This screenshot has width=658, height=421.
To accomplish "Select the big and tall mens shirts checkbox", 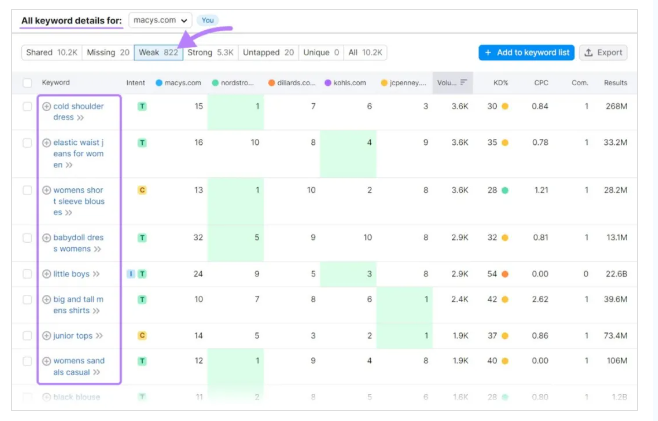I will [27, 300].
